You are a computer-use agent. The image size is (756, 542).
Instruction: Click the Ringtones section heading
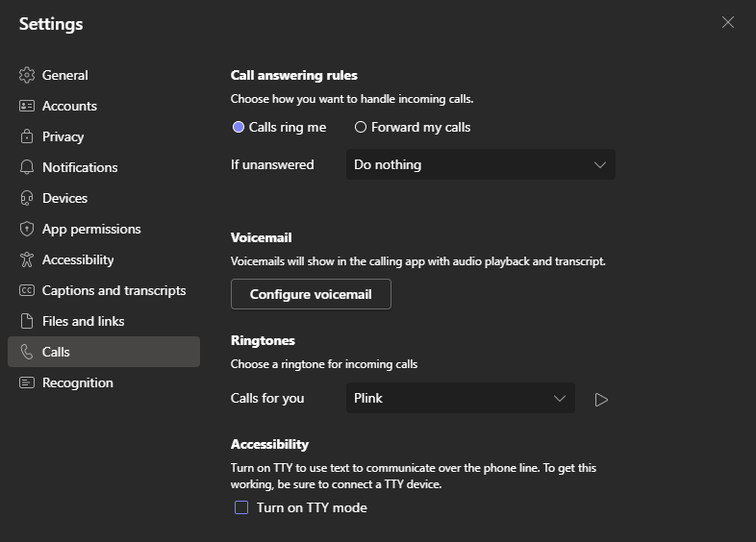tap(263, 340)
